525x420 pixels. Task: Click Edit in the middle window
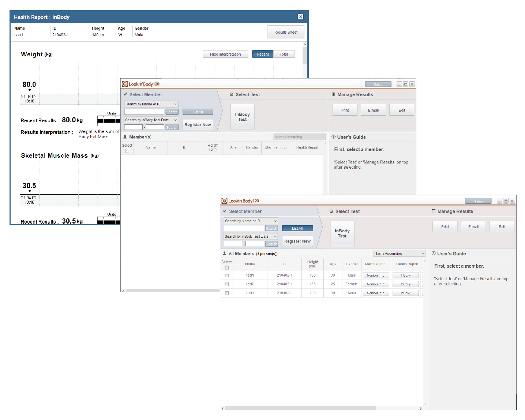click(x=402, y=110)
